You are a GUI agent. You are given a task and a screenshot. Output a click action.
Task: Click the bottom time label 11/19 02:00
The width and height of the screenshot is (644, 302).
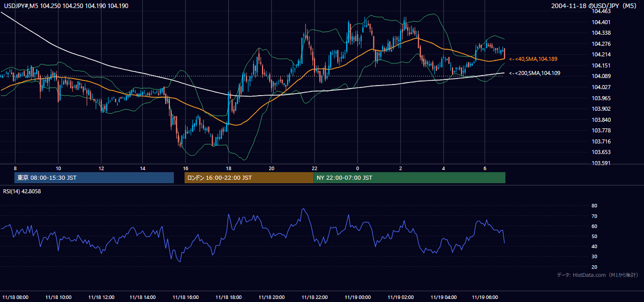(x=400, y=297)
